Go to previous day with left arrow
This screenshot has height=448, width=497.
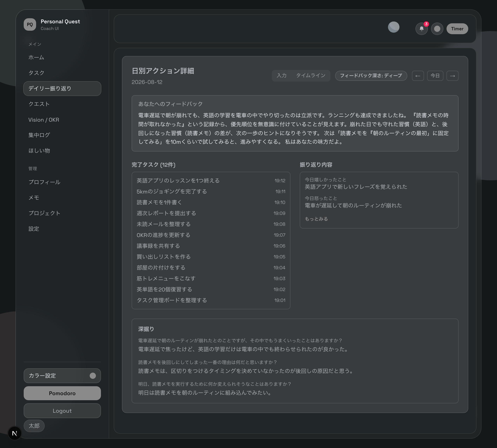click(418, 76)
